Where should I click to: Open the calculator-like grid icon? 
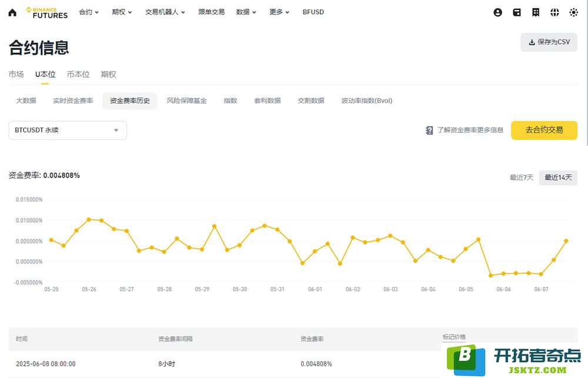pos(536,12)
